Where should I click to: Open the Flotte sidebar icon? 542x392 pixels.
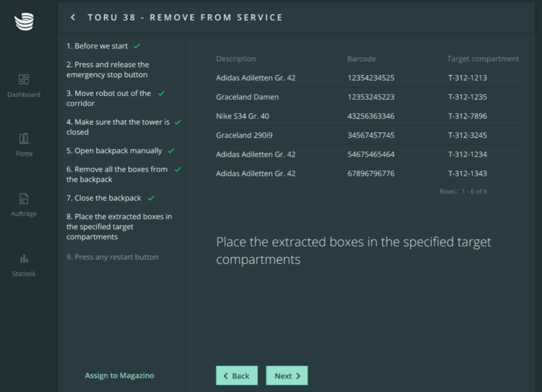click(x=24, y=139)
